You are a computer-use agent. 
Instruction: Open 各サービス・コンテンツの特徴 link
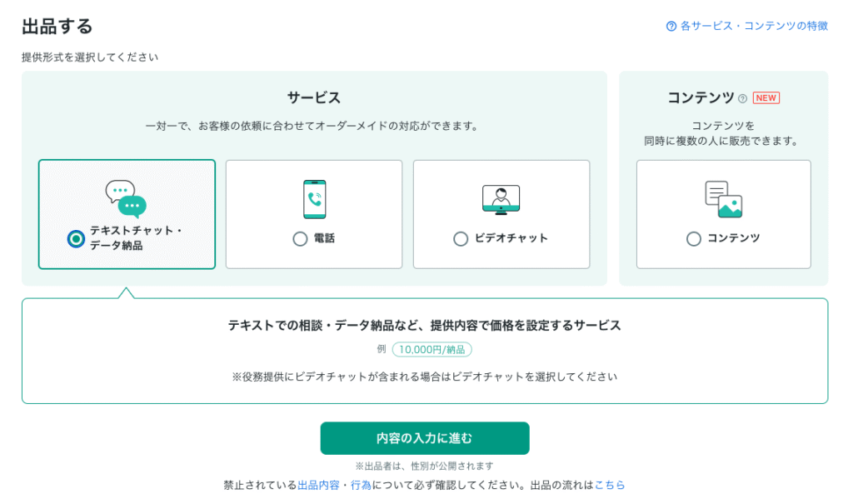(x=754, y=26)
